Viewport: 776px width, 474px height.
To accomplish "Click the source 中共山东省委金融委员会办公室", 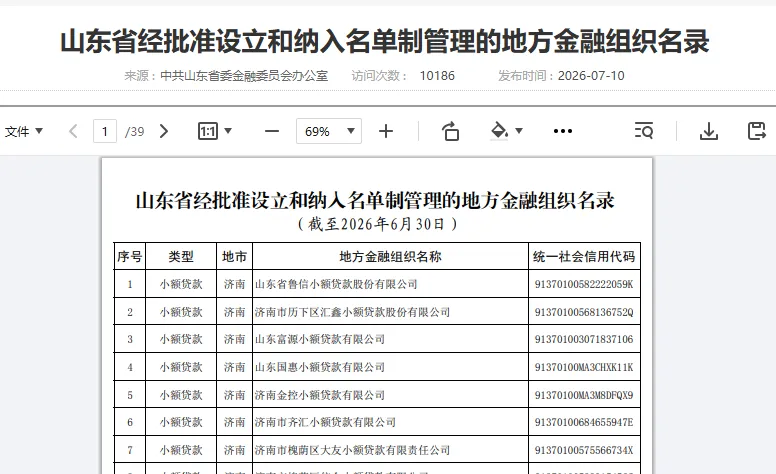I will point(244,76).
